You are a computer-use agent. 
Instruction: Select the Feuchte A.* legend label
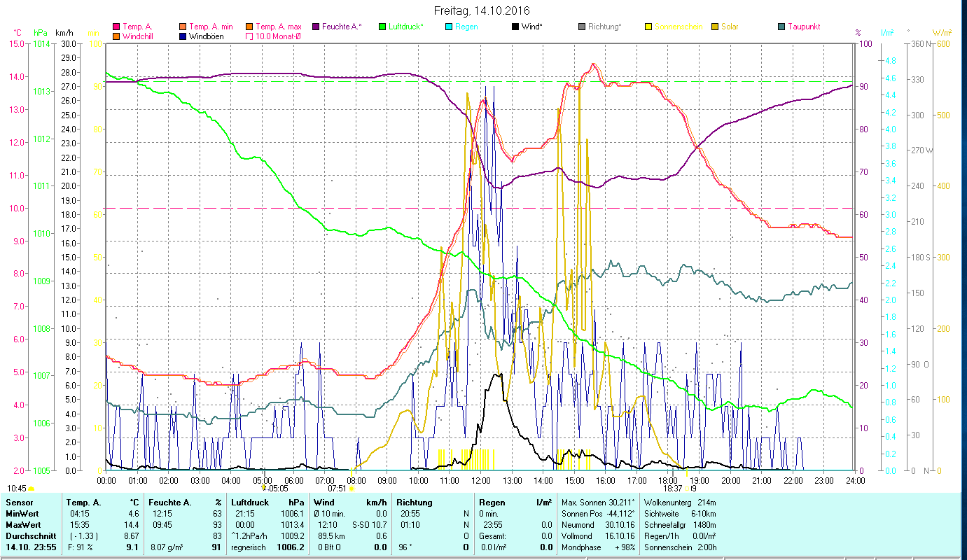pyautogui.click(x=342, y=27)
